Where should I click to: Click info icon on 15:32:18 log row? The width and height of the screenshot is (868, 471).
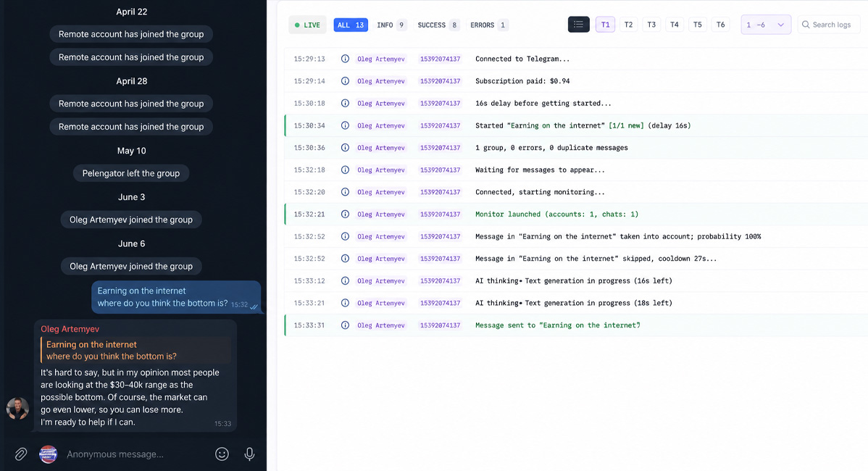pos(345,170)
